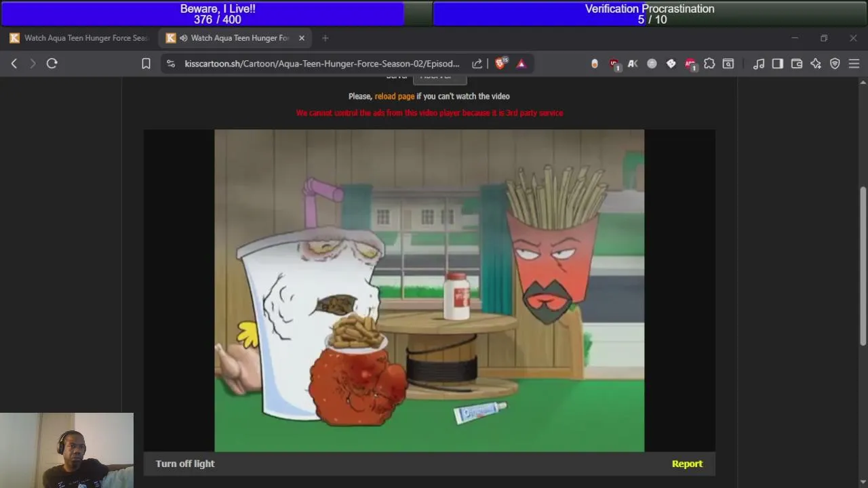Click 'Turn off light' below the video
This screenshot has height=488, width=868.
(x=185, y=464)
